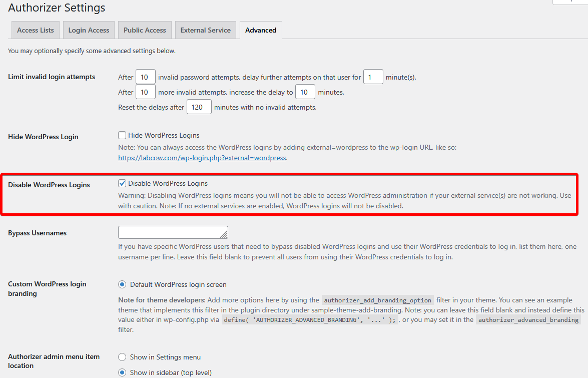This screenshot has height=378, width=588.
Task: Click the Advanced tab
Action: coord(261,30)
